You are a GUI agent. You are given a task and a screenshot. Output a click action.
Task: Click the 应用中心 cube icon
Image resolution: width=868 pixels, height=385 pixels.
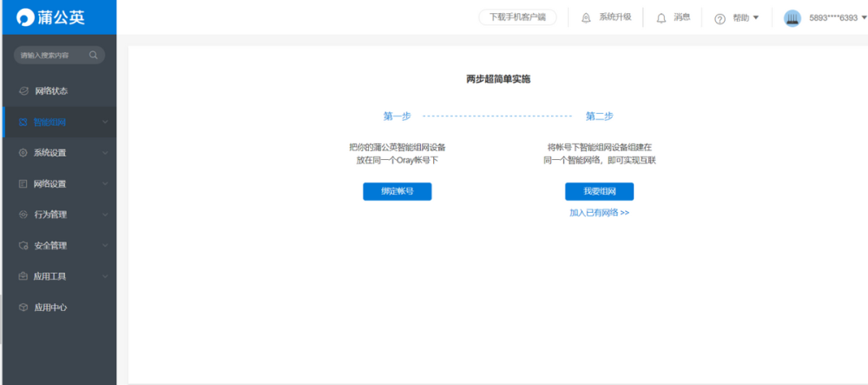[23, 308]
